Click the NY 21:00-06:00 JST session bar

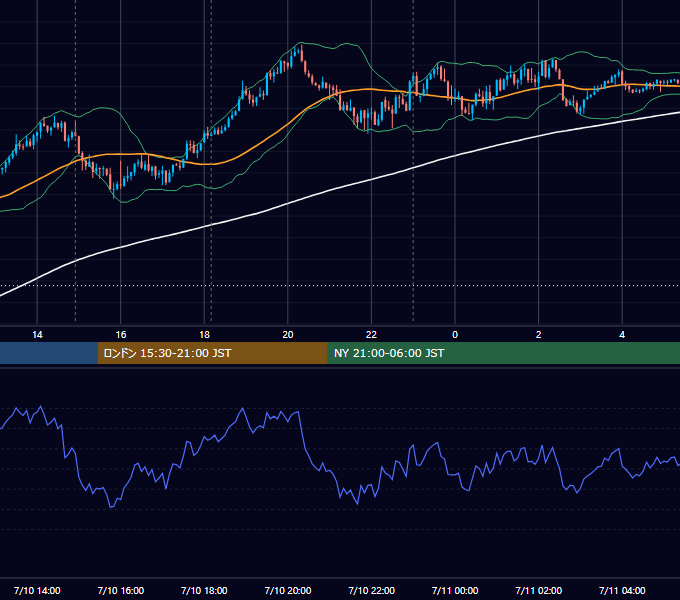pyautogui.click(x=503, y=353)
